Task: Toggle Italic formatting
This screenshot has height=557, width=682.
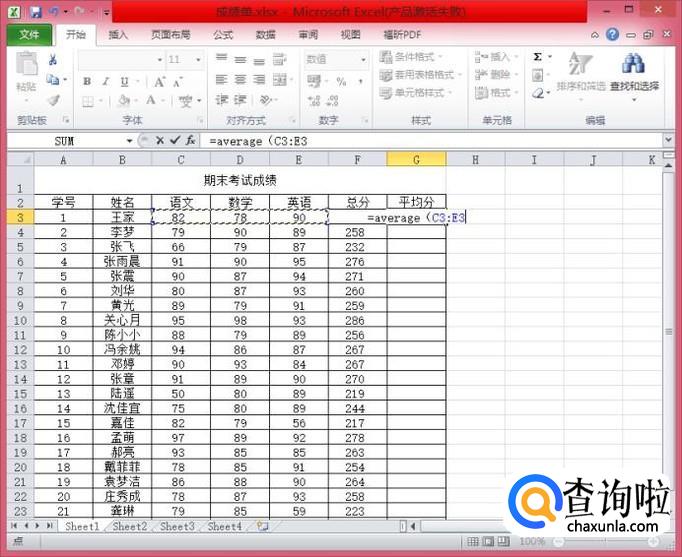Action: [106, 81]
